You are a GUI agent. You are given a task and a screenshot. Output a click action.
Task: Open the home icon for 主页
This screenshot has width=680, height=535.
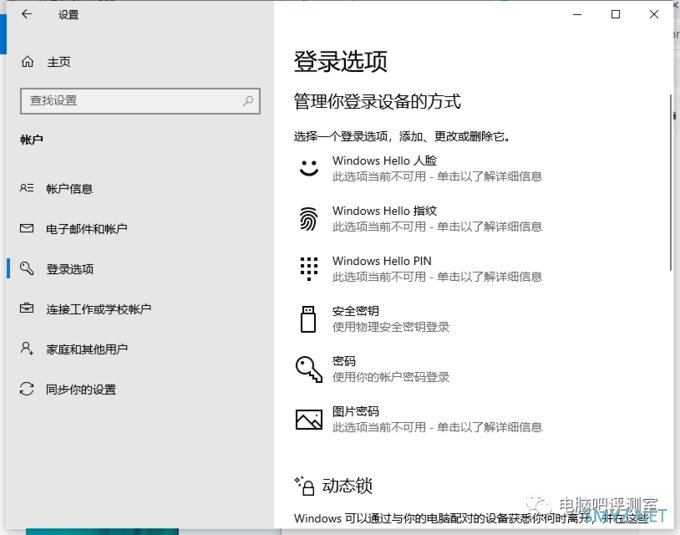coord(27,62)
